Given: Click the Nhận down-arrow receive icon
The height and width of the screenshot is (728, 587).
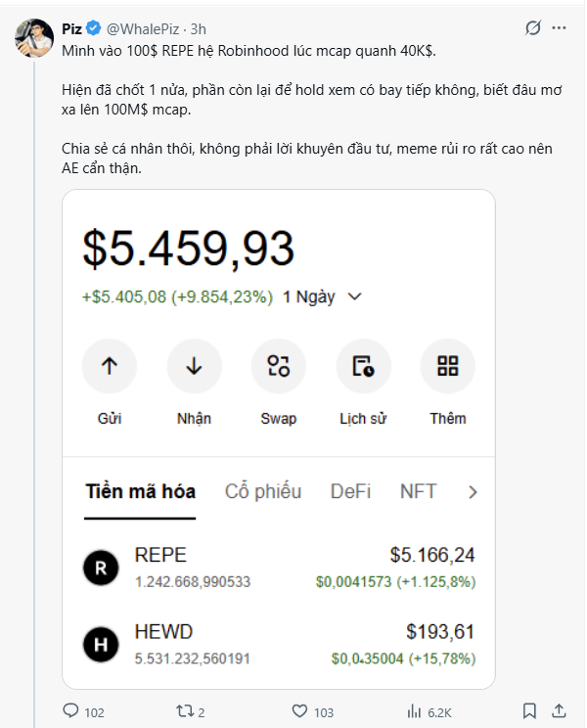Looking at the screenshot, I should 194,366.
